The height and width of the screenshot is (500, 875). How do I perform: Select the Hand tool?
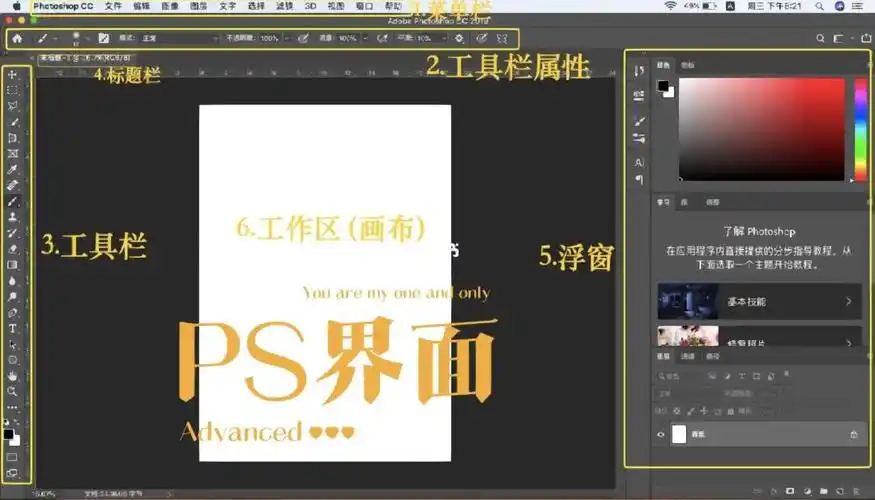click(x=12, y=376)
